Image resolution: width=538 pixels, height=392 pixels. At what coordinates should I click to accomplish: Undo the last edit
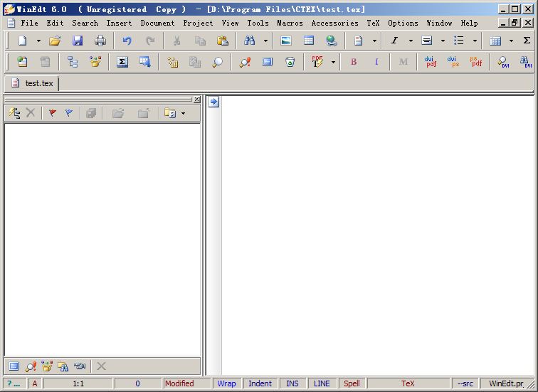pos(127,41)
